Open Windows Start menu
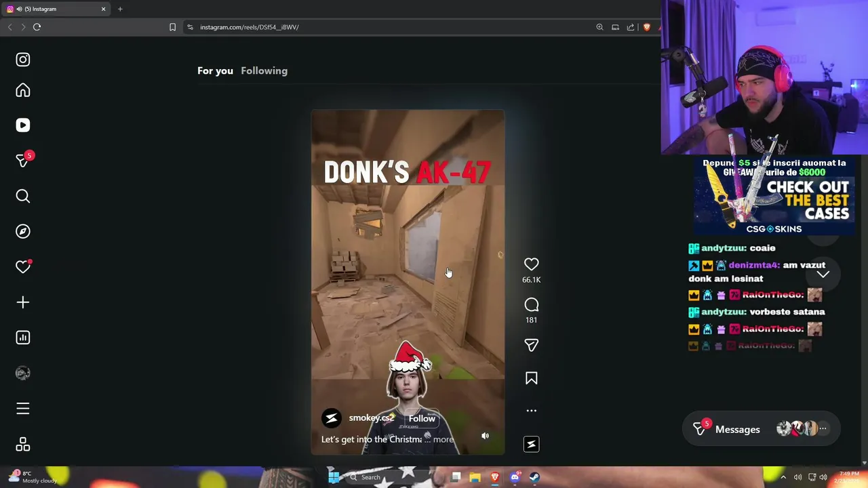Image resolution: width=868 pixels, height=488 pixels. click(x=333, y=477)
